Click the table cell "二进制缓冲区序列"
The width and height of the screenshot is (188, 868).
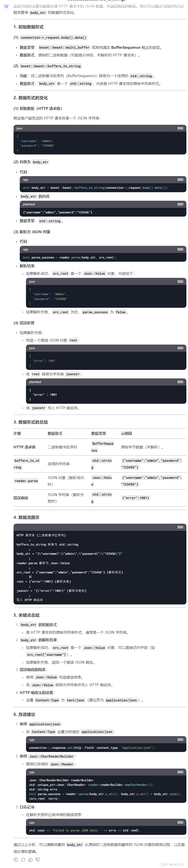(x=62, y=447)
